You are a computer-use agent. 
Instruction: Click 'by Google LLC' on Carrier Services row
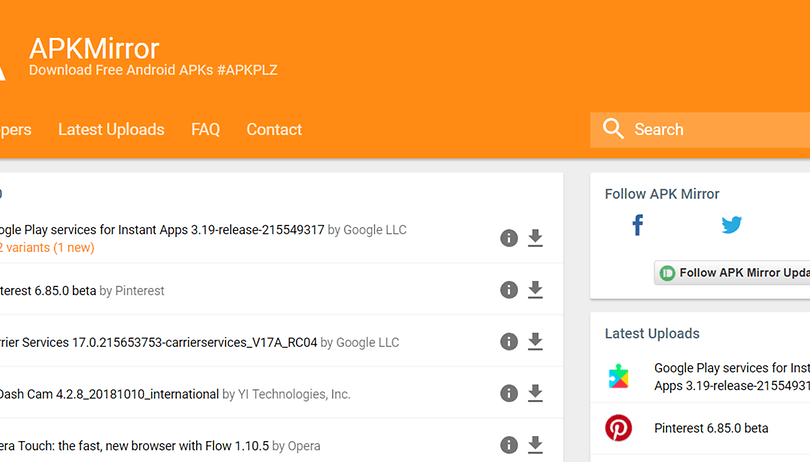(x=360, y=342)
